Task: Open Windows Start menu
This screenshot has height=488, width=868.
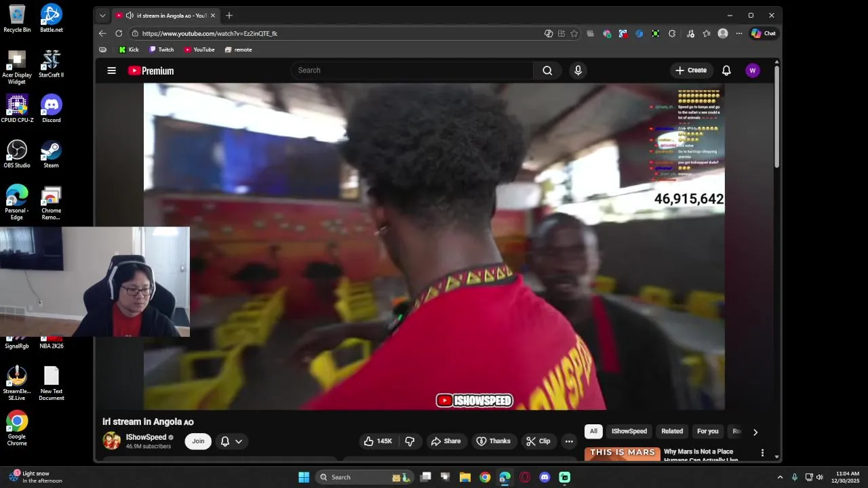Action: pyautogui.click(x=304, y=477)
